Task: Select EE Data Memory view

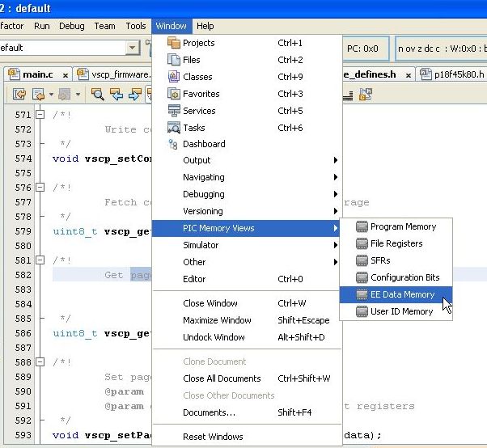Action: 401,294
